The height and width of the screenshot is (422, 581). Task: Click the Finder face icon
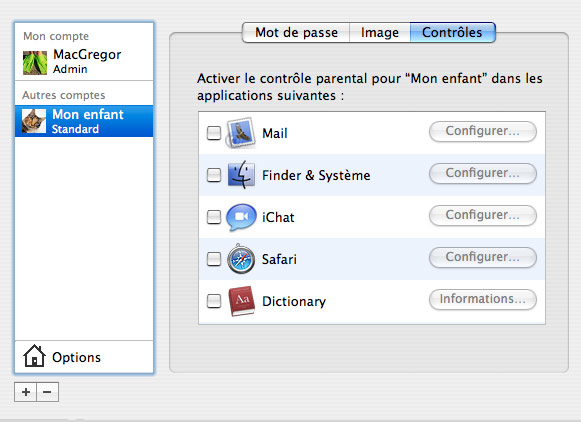241,175
